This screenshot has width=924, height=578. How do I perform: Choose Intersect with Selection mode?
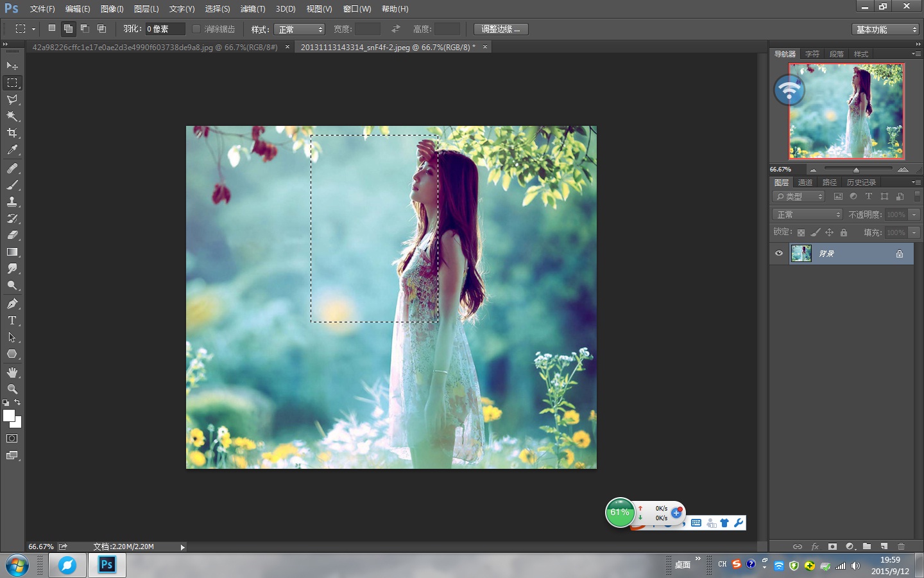click(101, 28)
